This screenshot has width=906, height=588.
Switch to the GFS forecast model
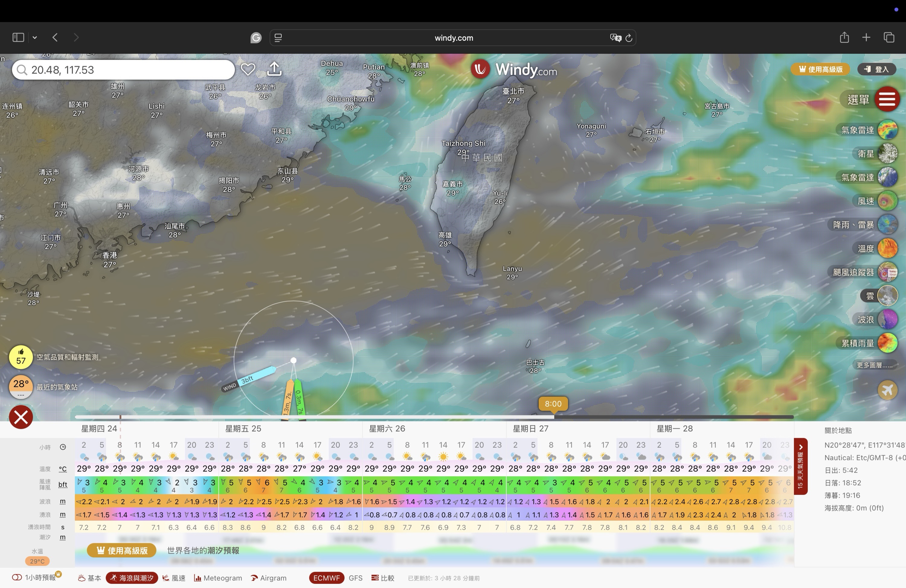(x=355, y=578)
